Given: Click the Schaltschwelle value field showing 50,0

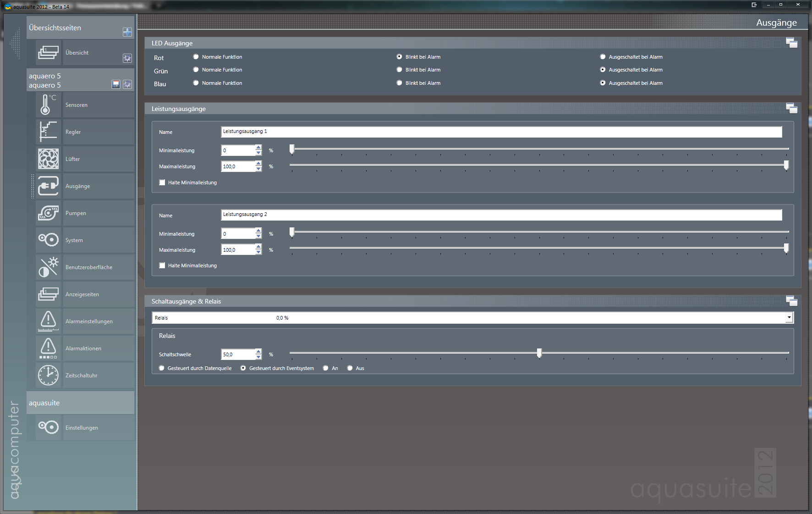Looking at the screenshot, I should point(238,354).
